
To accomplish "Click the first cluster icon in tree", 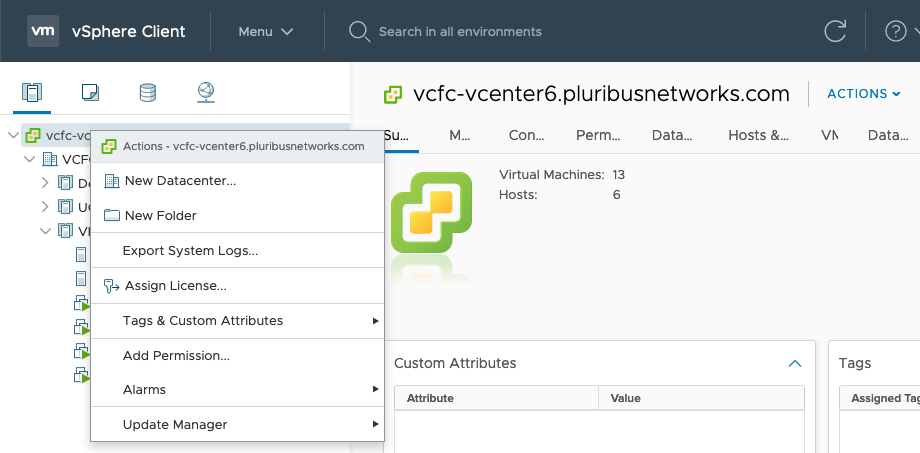I will pos(65,183).
